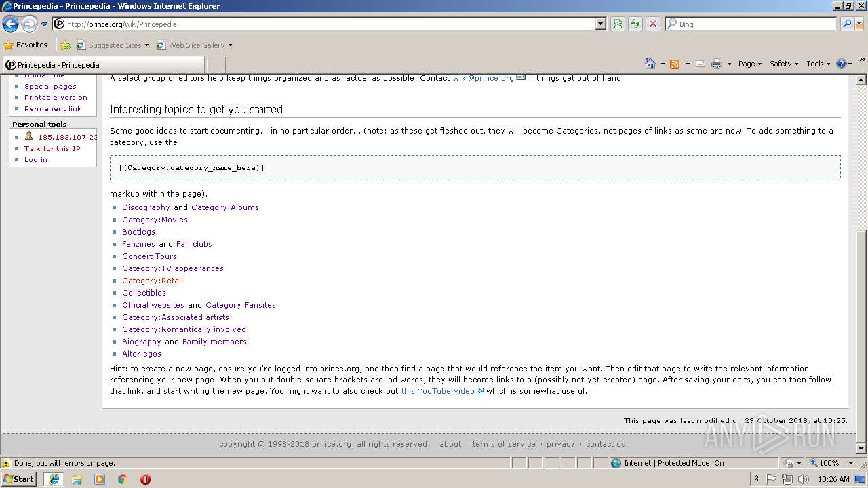The height and width of the screenshot is (488, 868).
Task: Open Chrome from the taskbar
Action: (x=122, y=479)
